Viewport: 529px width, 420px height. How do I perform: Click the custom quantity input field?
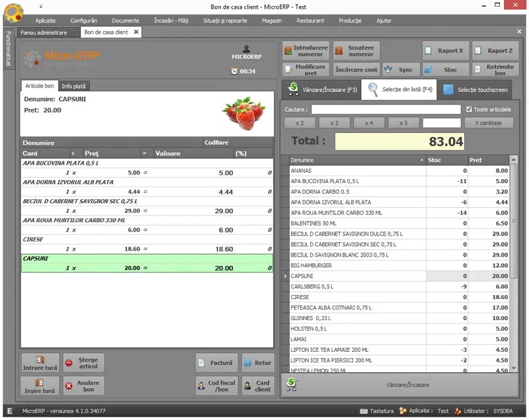tap(442, 123)
